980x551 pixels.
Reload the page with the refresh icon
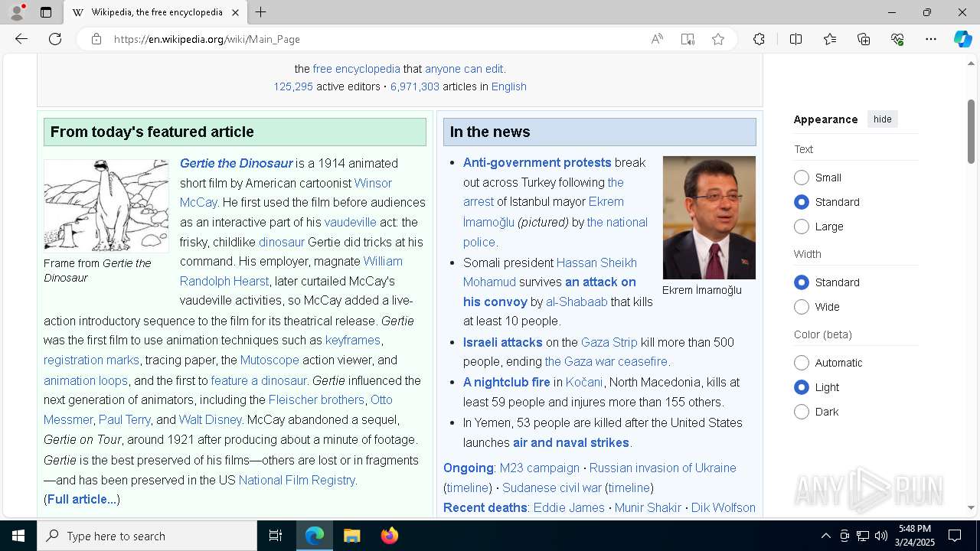(55, 39)
